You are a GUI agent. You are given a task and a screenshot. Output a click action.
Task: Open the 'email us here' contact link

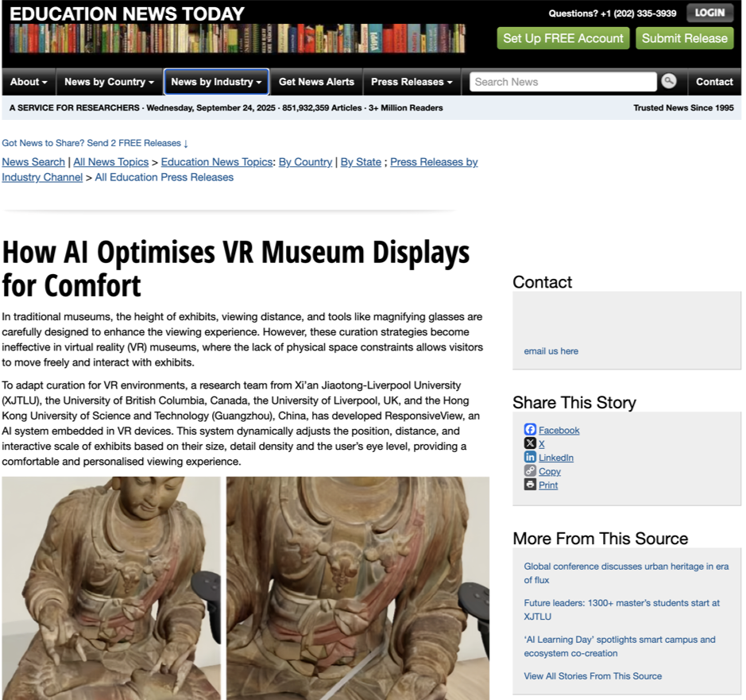point(551,351)
